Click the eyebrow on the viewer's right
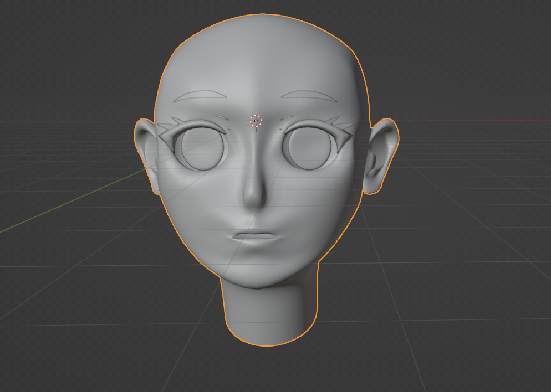551x392 pixels. (308, 94)
